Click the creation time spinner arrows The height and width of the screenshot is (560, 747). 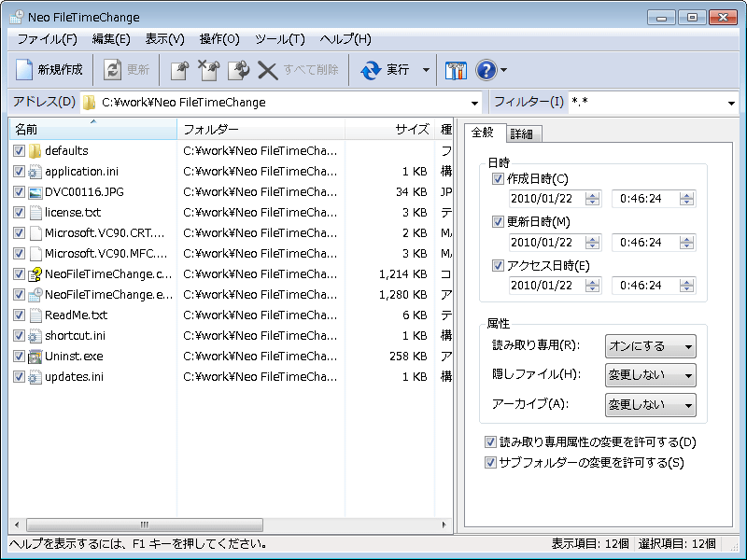pos(686,199)
